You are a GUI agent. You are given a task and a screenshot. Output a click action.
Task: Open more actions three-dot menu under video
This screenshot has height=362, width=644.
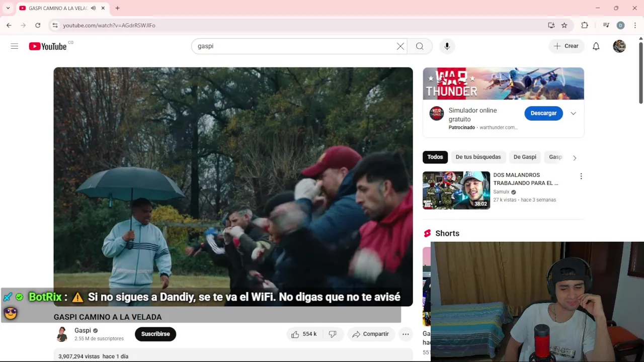(406, 334)
